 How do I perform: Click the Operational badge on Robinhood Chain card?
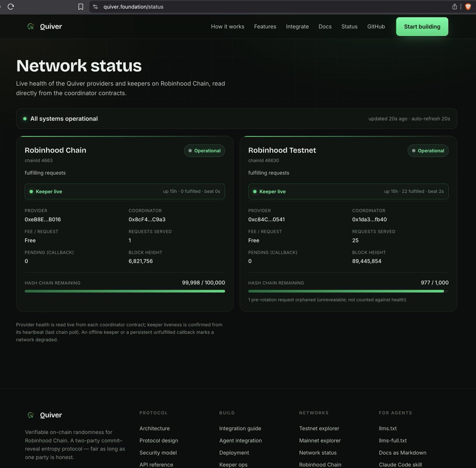(x=204, y=151)
